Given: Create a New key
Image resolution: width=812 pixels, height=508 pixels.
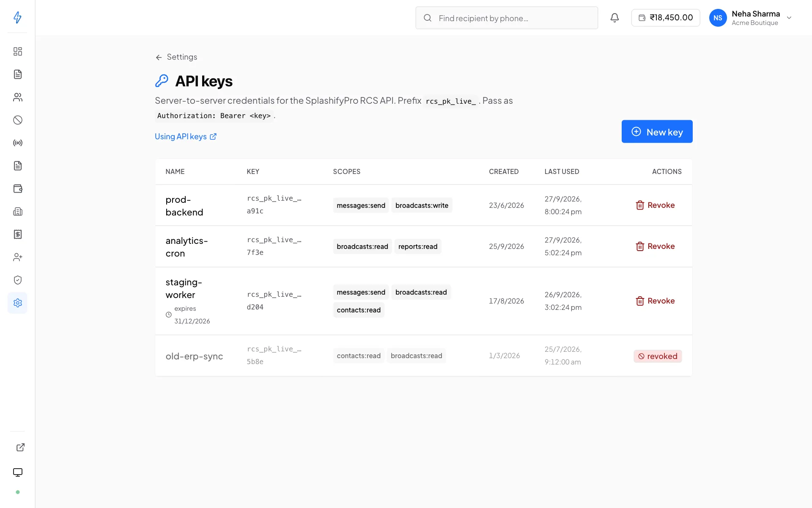Looking at the screenshot, I should (657, 132).
